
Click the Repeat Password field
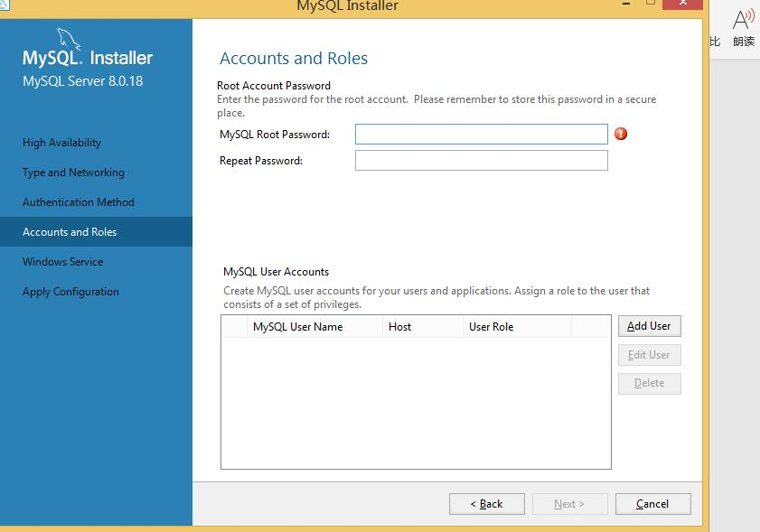(481, 161)
